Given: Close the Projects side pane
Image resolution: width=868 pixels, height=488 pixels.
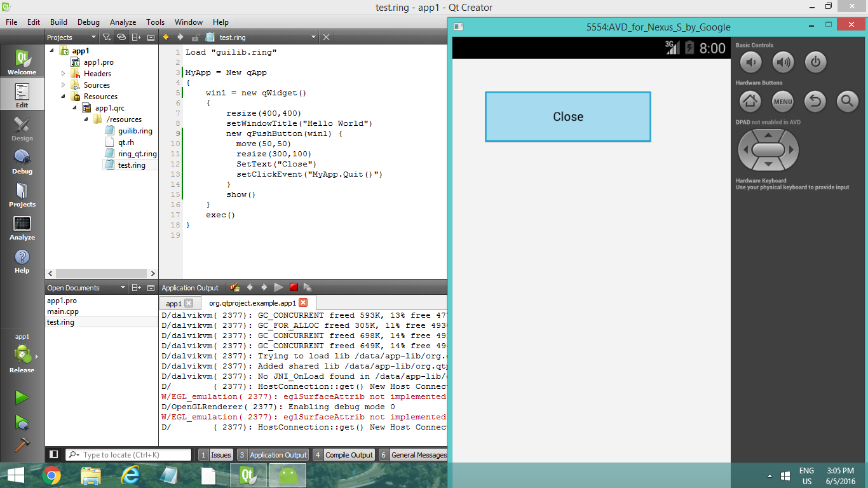Looking at the screenshot, I should pyautogui.click(x=151, y=37).
